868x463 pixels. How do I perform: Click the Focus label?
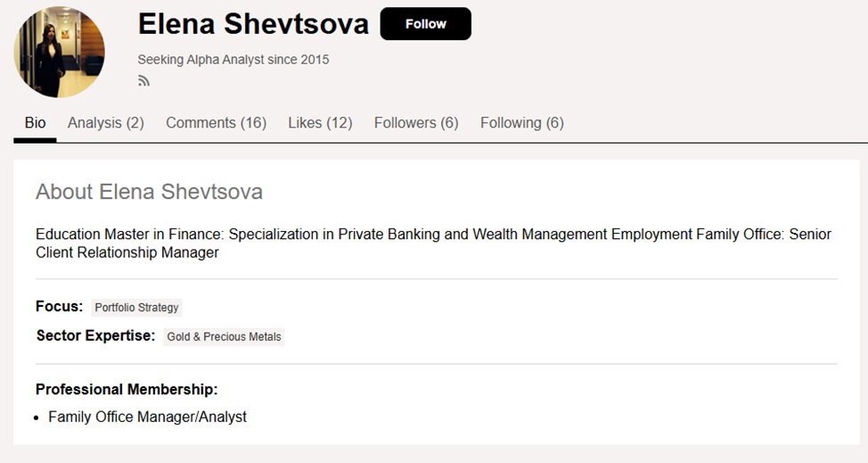[59, 307]
